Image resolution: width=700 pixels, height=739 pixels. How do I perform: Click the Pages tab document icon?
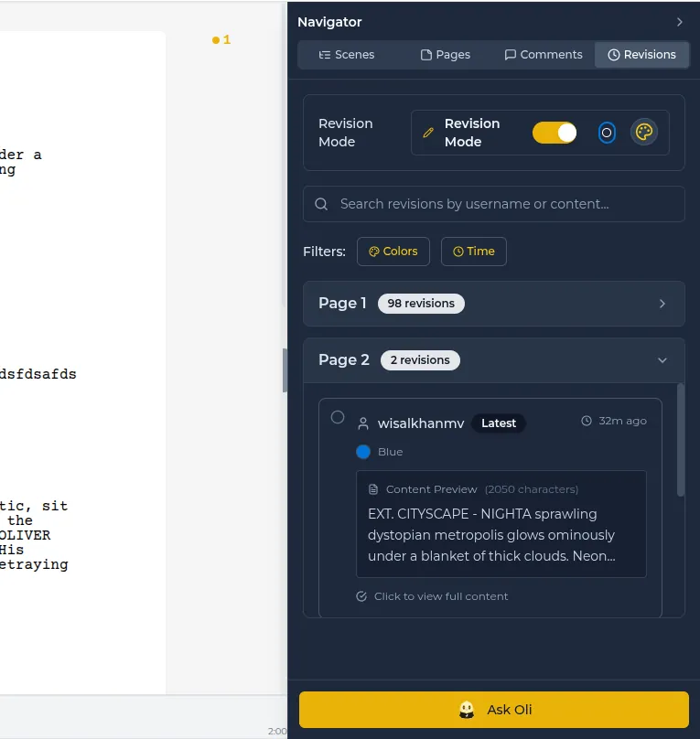coord(426,55)
